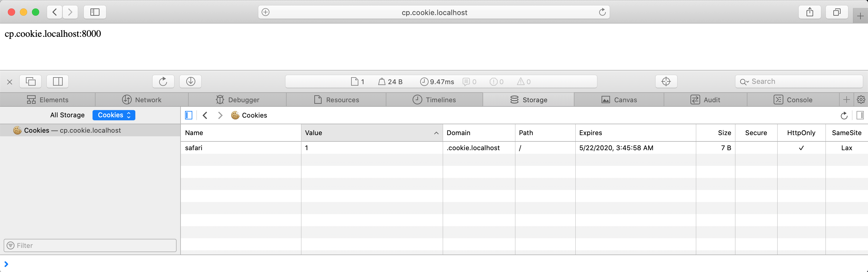Image resolution: width=868 pixels, height=272 pixels.
Task: Click the Value column sort chevron
Action: click(x=436, y=133)
